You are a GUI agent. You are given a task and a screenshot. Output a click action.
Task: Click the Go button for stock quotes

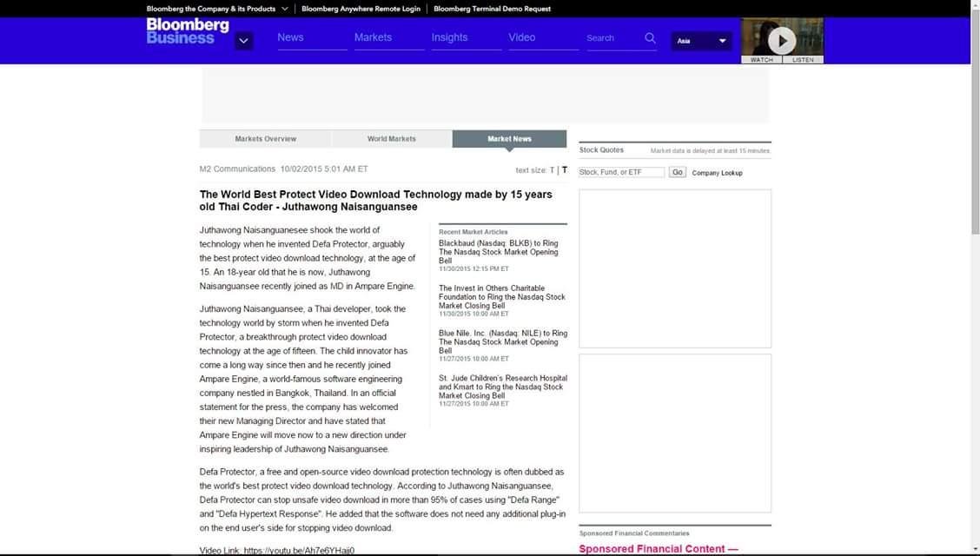678,172
